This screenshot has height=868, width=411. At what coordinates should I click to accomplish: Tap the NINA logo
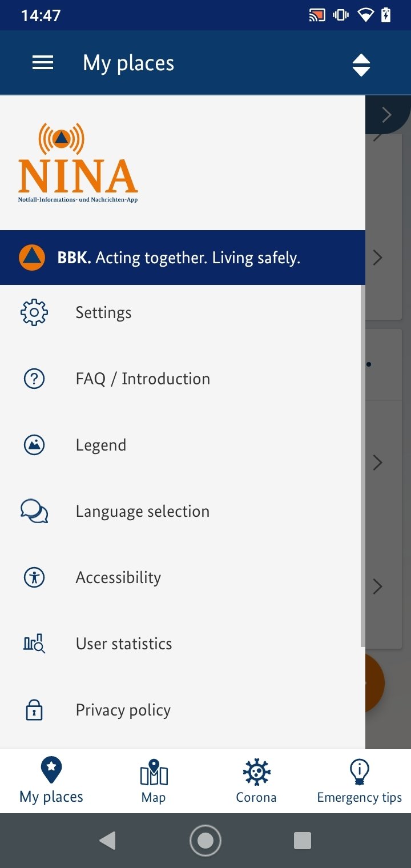click(x=78, y=163)
